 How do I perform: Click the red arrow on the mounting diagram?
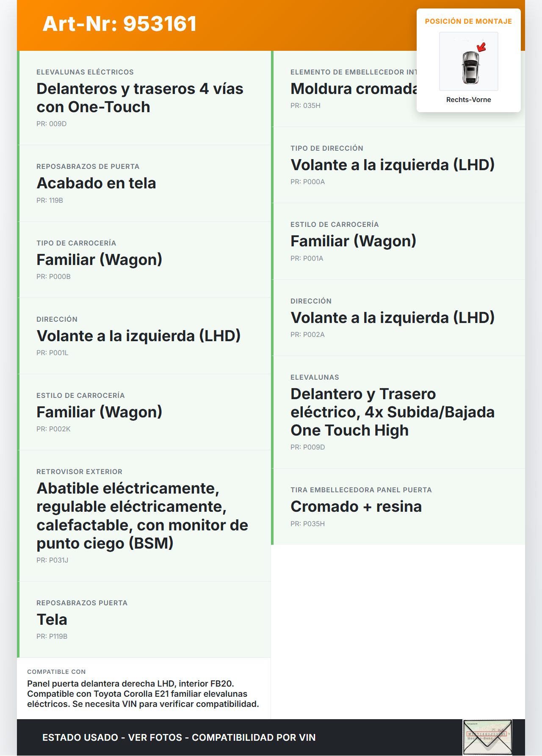pyautogui.click(x=481, y=46)
